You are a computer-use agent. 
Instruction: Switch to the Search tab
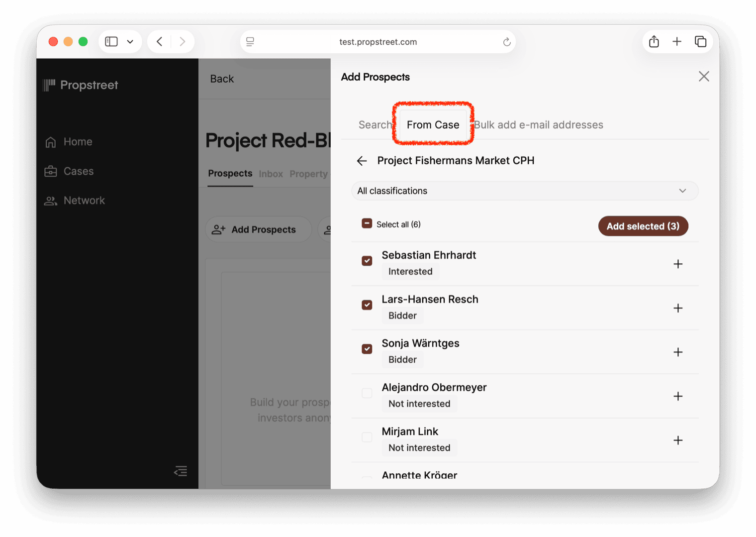point(375,125)
